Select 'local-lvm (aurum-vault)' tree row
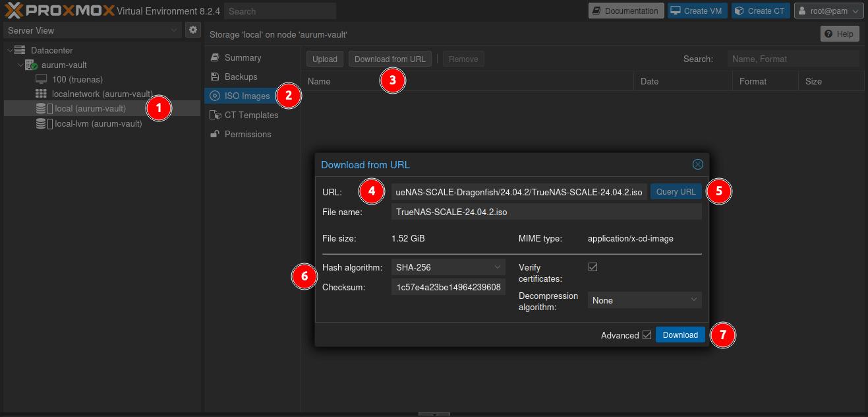Viewport: 868px width, 417px height. click(102, 123)
